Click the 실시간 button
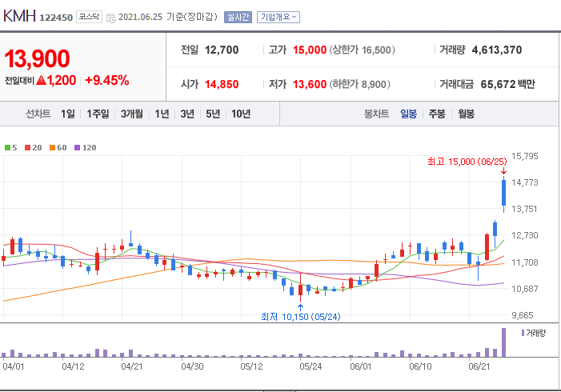561x392 pixels. click(x=238, y=17)
